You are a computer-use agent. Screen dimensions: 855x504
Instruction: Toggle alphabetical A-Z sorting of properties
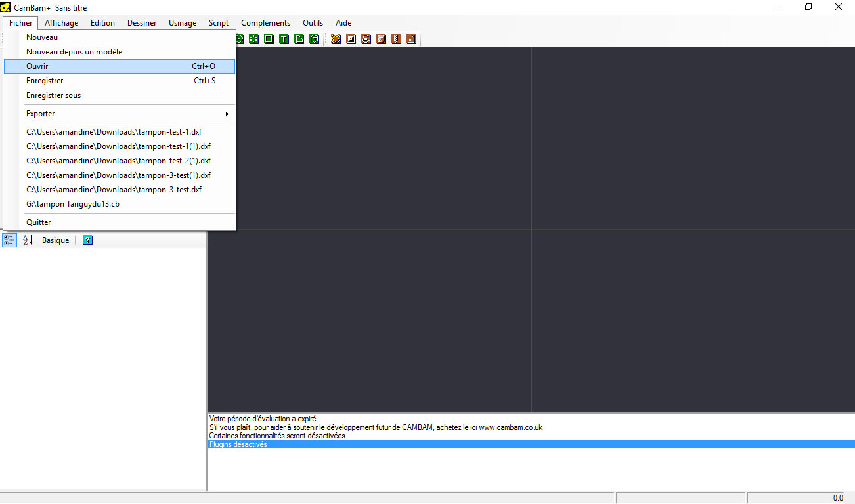tap(28, 240)
